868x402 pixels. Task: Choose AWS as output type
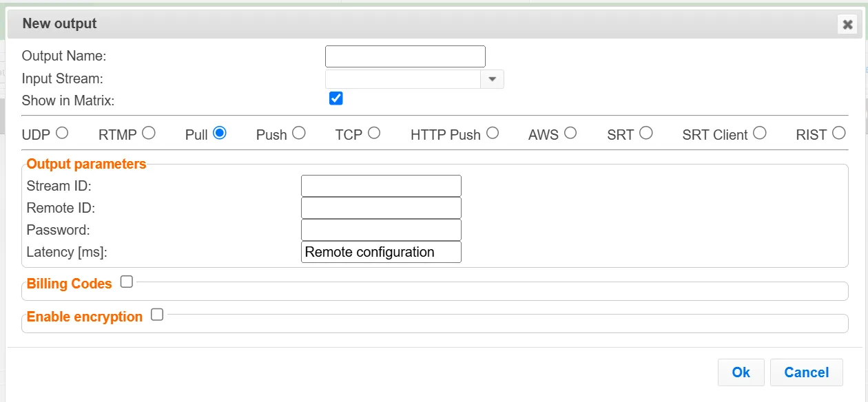click(x=570, y=133)
